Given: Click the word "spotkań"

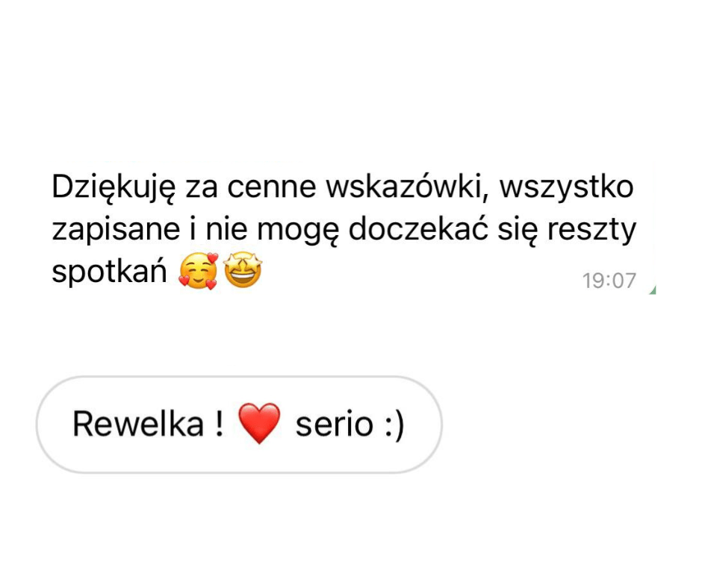Looking at the screenshot, I should coord(109,271).
